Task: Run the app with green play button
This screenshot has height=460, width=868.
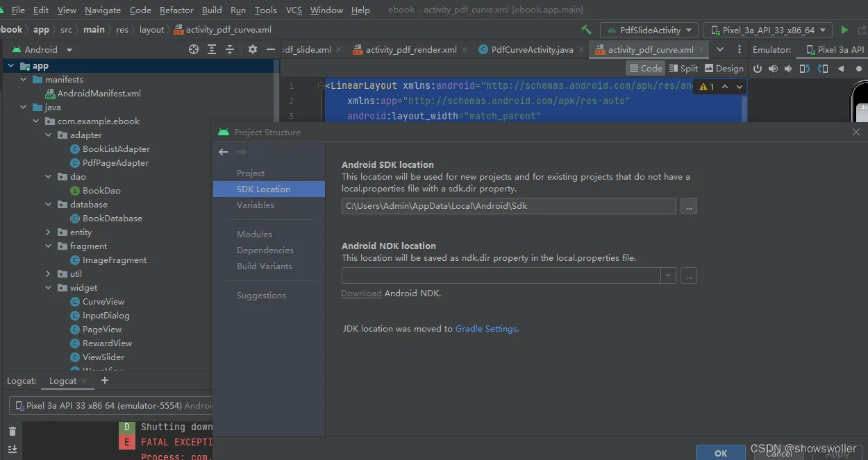Action: coord(844,30)
